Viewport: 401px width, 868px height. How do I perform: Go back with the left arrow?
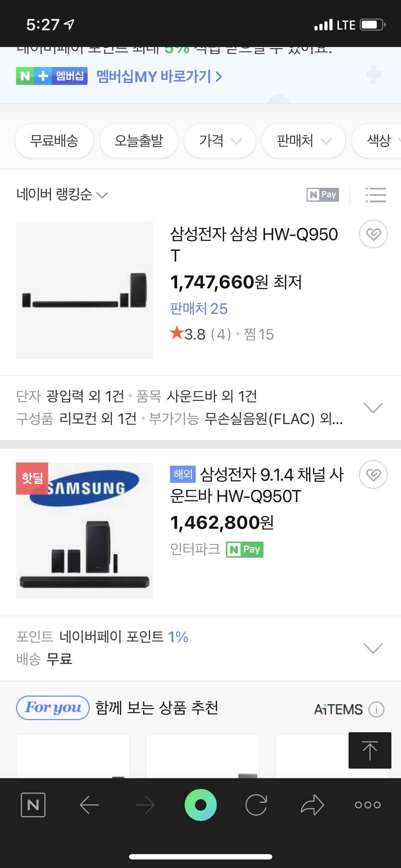89,805
